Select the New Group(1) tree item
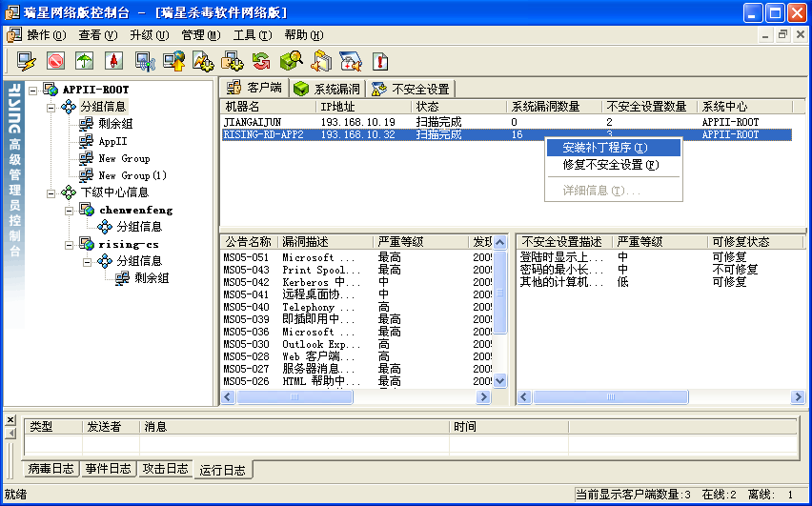This screenshot has width=812, height=506. pos(132,175)
